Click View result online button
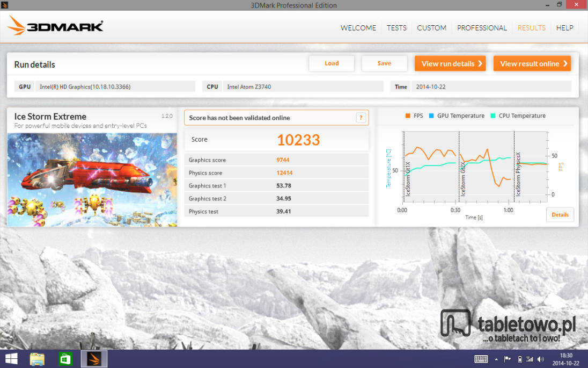 click(532, 63)
